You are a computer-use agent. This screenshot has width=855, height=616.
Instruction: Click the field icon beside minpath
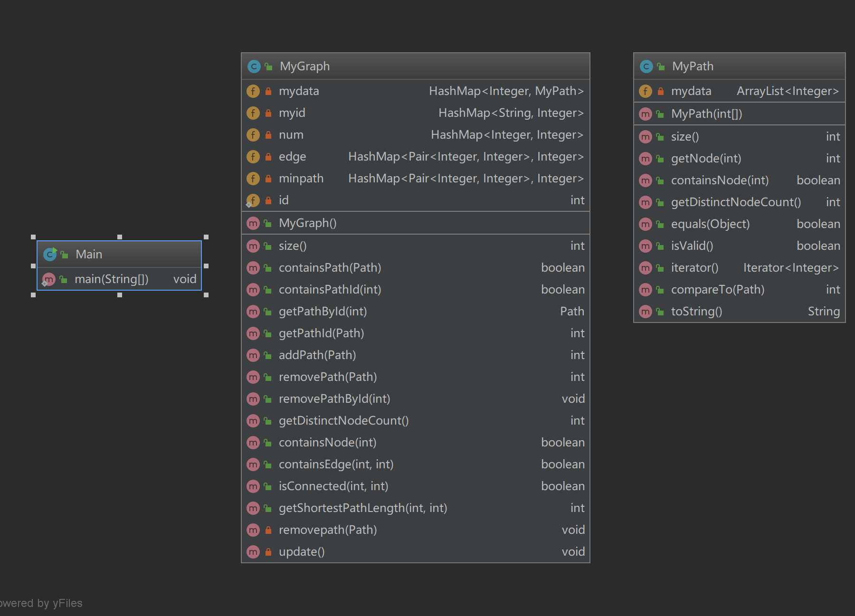[x=253, y=179]
